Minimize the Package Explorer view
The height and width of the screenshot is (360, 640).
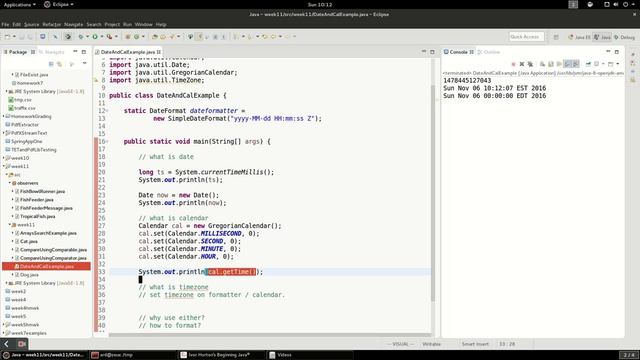[75, 52]
